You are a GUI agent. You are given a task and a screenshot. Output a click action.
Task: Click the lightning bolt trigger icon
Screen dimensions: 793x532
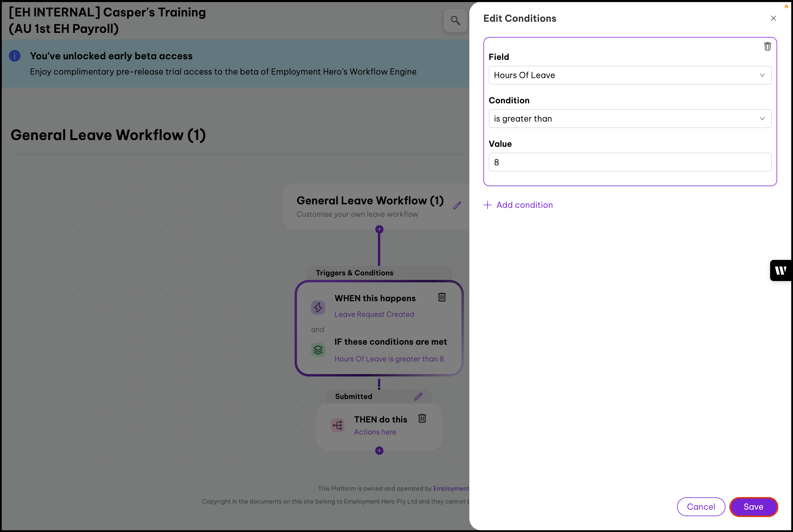tap(318, 307)
